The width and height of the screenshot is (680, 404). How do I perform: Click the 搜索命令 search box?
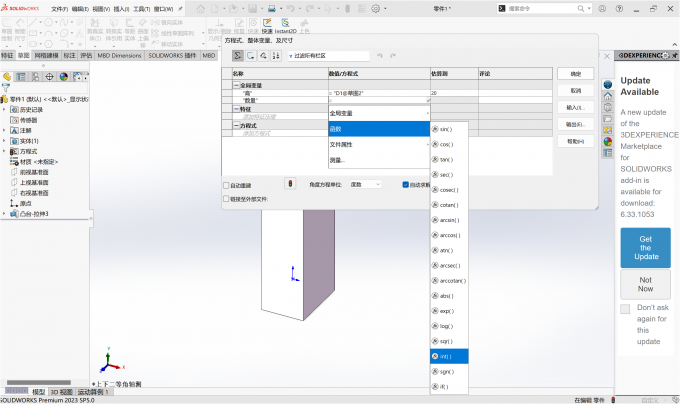542,8
